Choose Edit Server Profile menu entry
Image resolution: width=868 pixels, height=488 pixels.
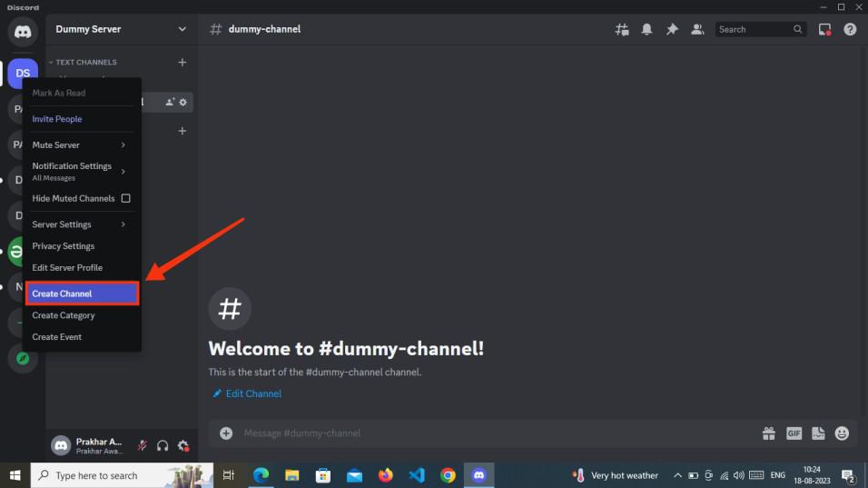(82, 267)
